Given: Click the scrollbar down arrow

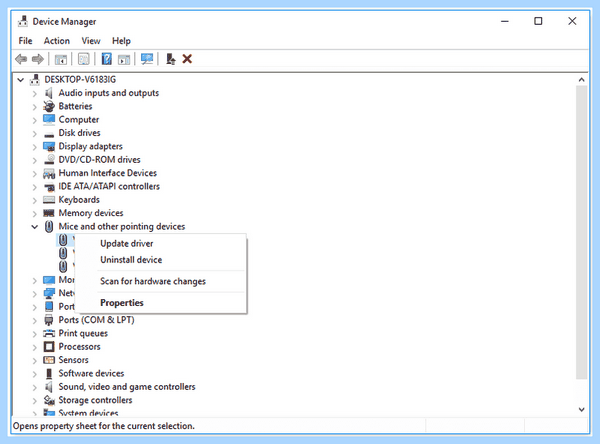Looking at the screenshot, I should 582,410.
